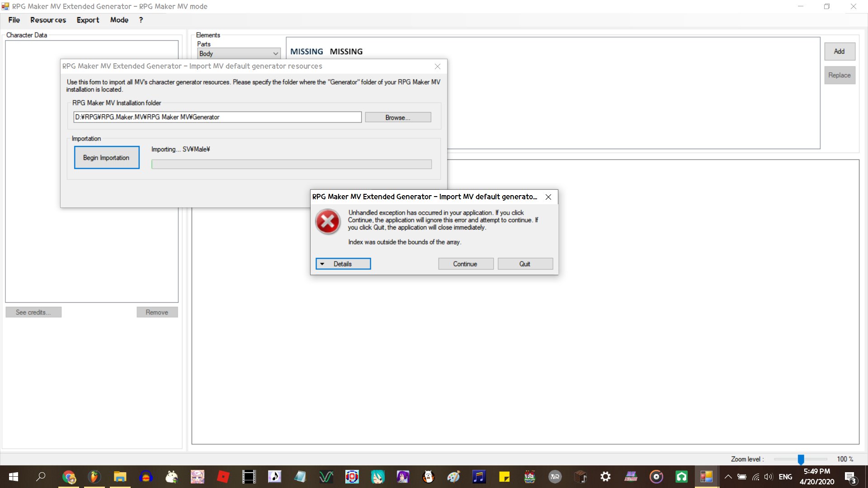Image resolution: width=868 pixels, height=488 pixels.
Task: Open taskbar search magnifier
Action: [41, 477]
